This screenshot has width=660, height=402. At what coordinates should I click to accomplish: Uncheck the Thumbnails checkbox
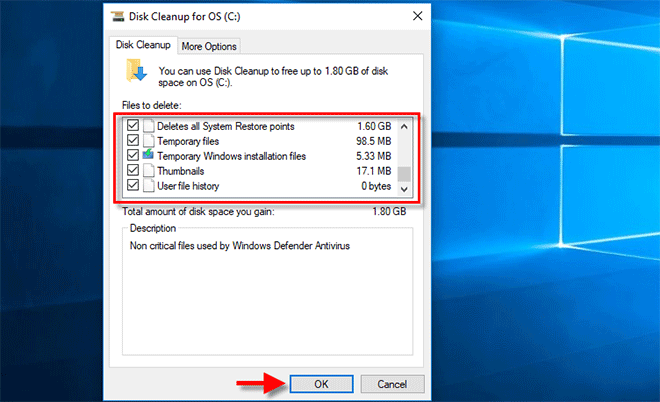coord(133,170)
